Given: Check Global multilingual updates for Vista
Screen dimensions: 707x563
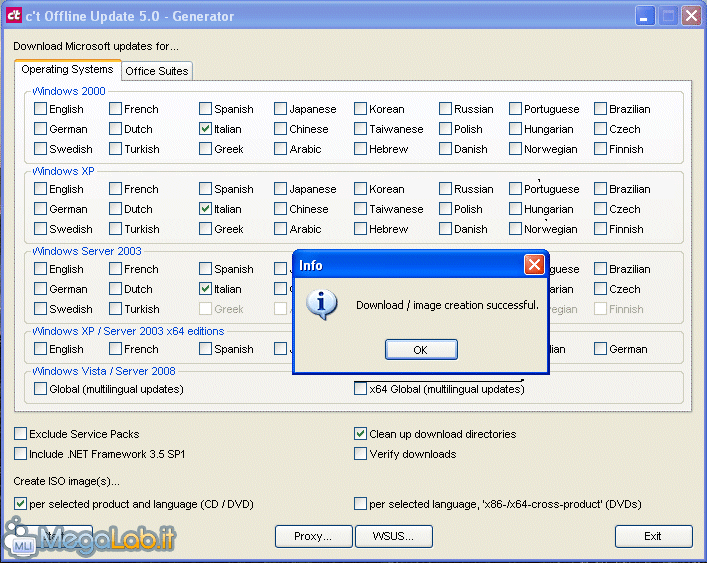Looking at the screenshot, I should click(x=40, y=389).
